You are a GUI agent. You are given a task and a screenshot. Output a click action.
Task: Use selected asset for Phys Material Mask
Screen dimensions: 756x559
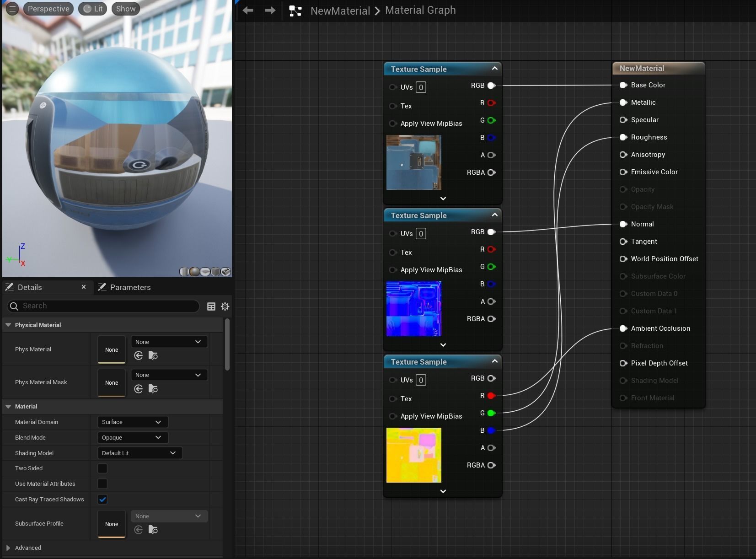click(x=139, y=389)
